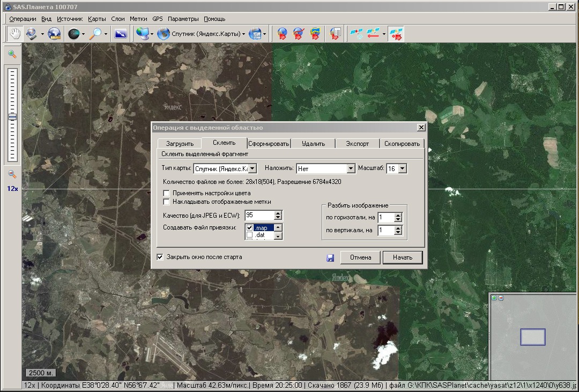Image resolution: width=579 pixels, height=392 pixels.
Task: Expand the magnifier search dropdown arrow
Action: (106, 34)
